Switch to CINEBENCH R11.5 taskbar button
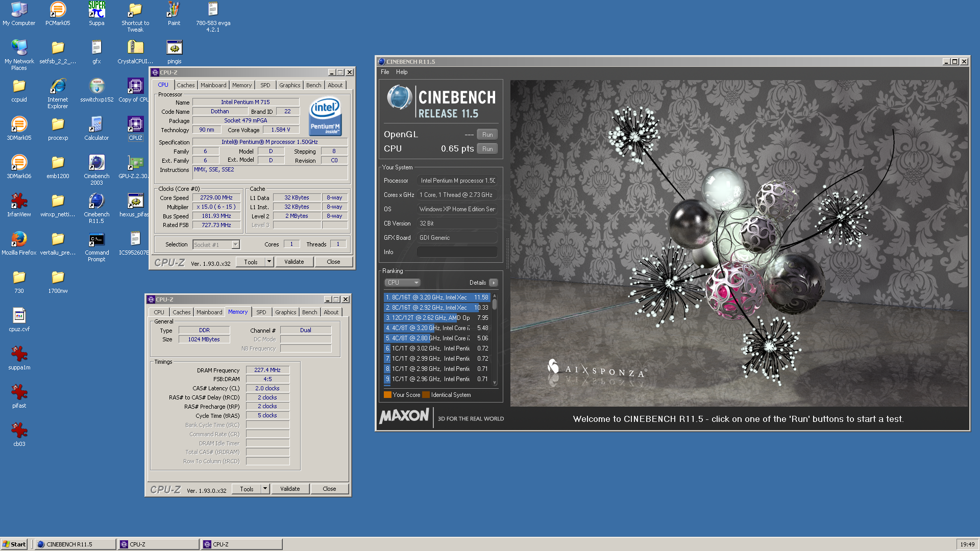 76,544
